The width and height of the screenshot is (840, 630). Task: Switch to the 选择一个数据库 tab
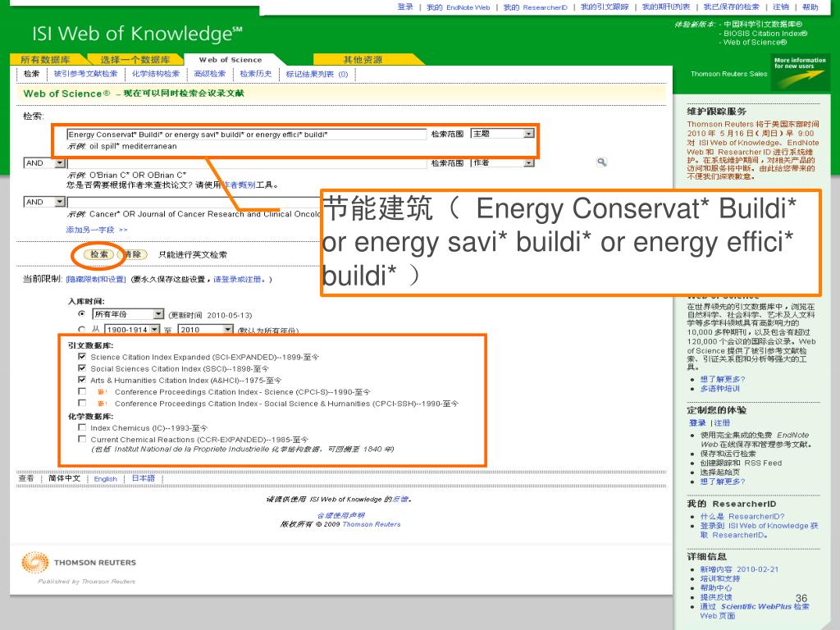135,59
